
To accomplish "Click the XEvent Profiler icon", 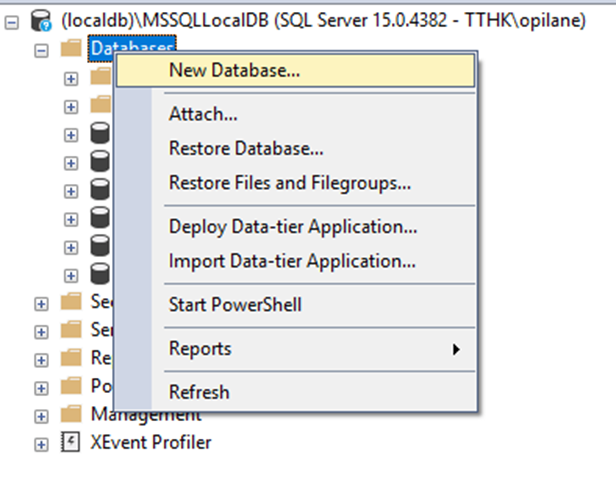I will [x=70, y=442].
